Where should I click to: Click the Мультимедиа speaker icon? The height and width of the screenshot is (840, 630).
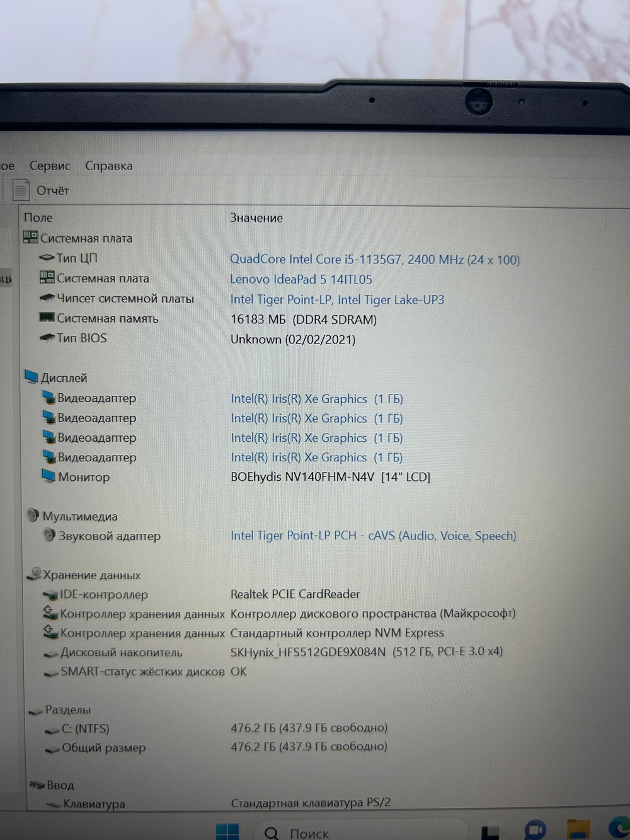[33, 515]
